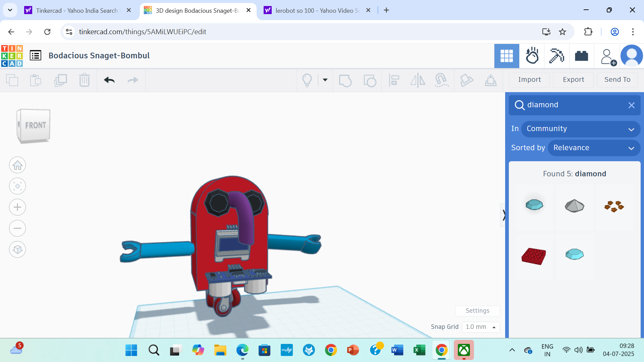Collapse the shapes panel arrow
644x362 pixels.
[503, 215]
